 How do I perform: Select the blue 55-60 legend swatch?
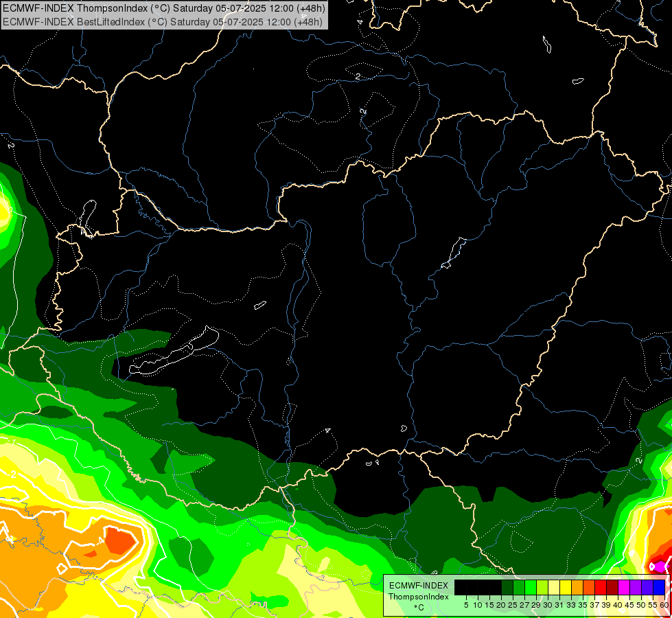659,587
